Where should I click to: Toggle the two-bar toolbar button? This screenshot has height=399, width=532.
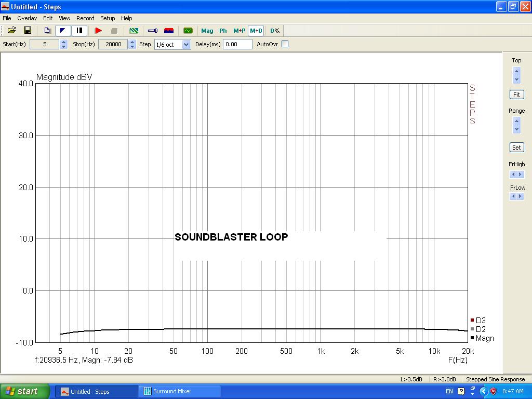[79, 31]
